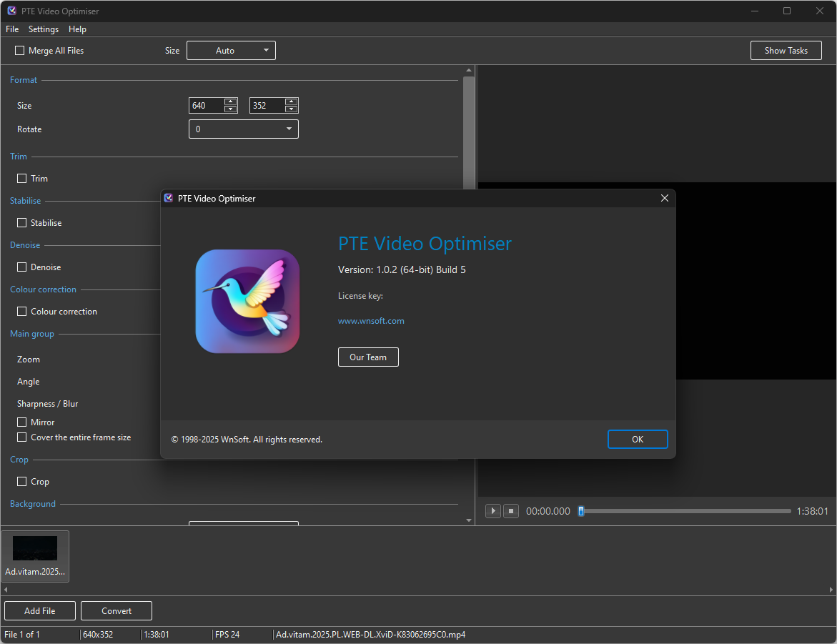
Task: Click the Format section heading
Action: pos(24,80)
